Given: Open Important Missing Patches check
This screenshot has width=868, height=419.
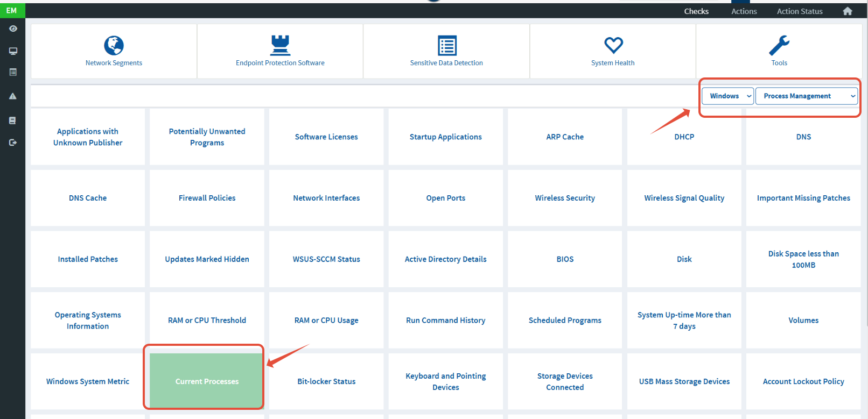Looking at the screenshot, I should click(x=803, y=198).
